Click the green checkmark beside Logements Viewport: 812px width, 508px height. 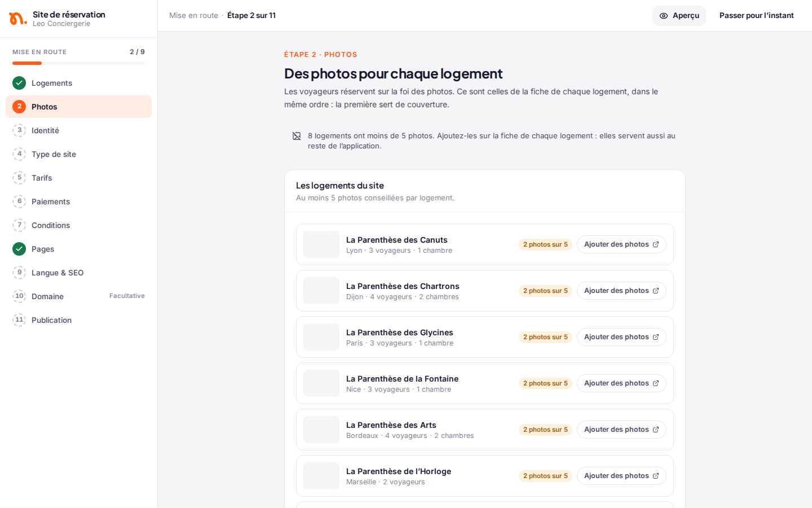[x=19, y=83]
